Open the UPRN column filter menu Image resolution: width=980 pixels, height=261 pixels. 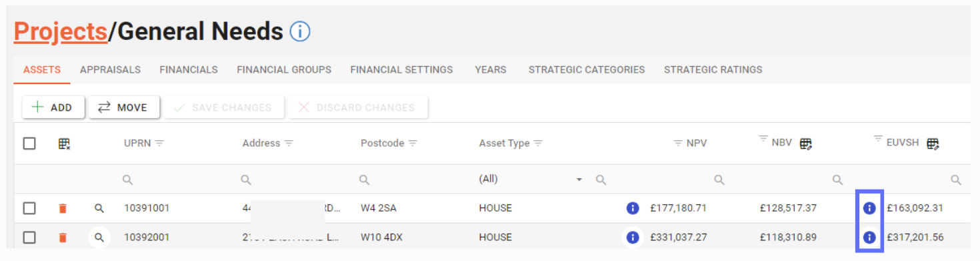tap(160, 144)
